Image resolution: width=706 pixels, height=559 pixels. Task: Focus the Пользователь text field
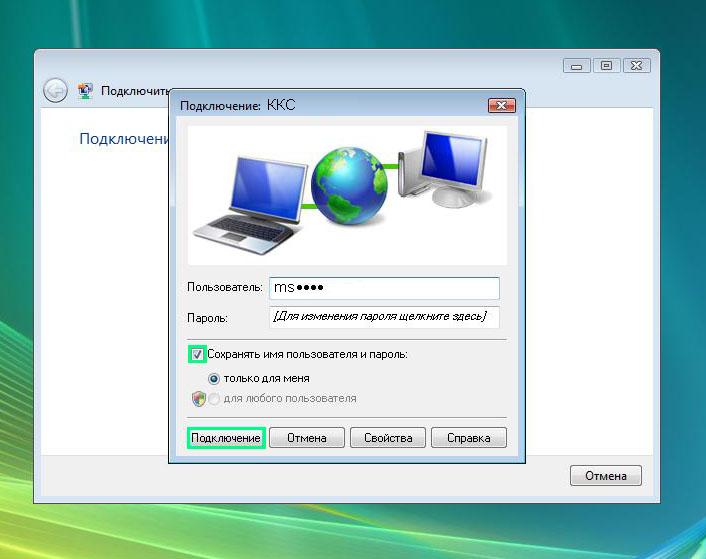384,288
